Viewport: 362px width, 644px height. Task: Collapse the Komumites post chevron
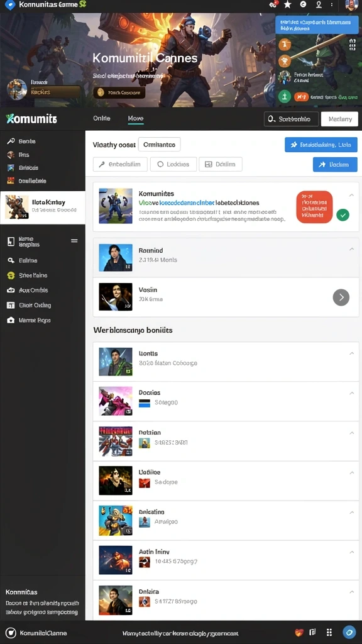[351, 196]
